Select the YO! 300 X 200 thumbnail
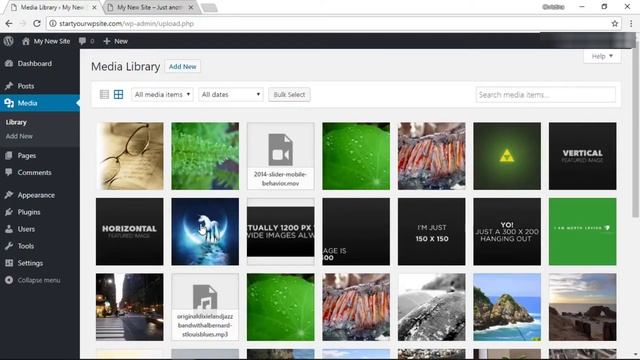Image resolution: width=640 pixels, height=360 pixels. tap(507, 231)
